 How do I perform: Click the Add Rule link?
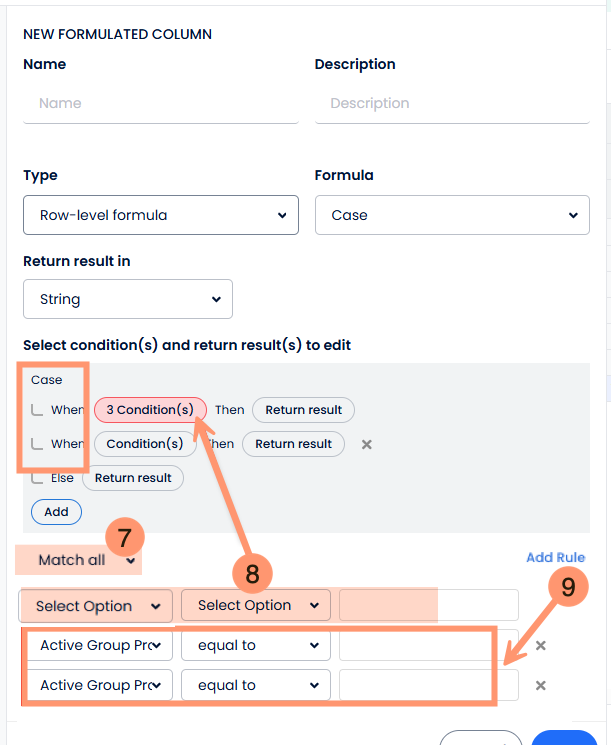click(555, 558)
